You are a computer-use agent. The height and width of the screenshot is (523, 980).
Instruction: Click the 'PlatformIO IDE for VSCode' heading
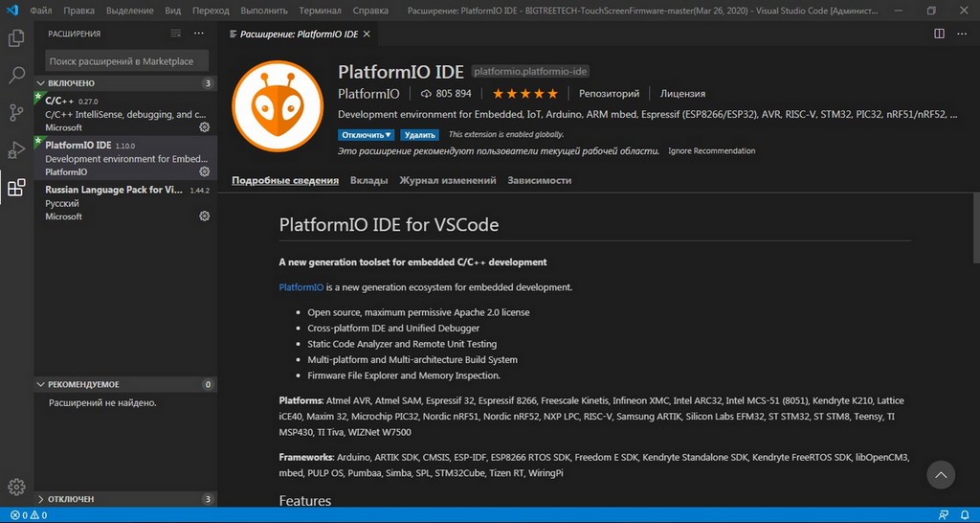[x=389, y=224]
